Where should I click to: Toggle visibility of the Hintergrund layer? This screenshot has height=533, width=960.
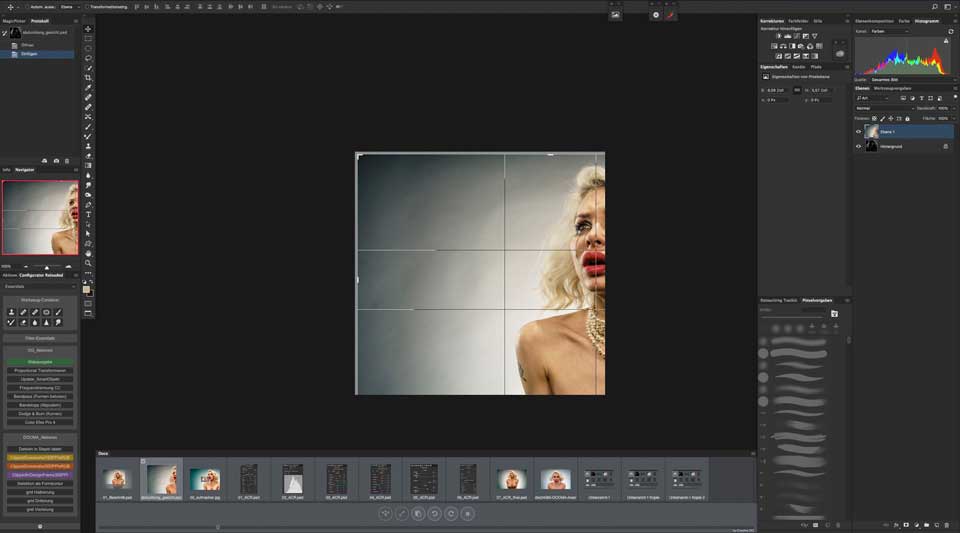pyautogui.click(x=858, y=146)
